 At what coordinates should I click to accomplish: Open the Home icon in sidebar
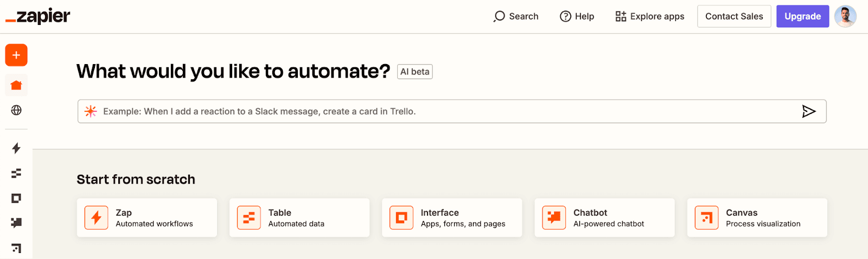(16, 85)
